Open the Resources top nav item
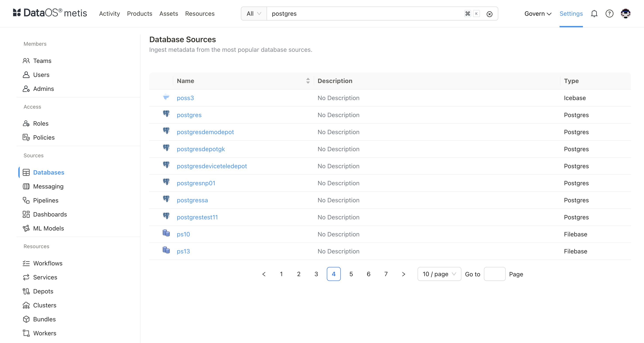Image resolution: width=644 pixels, height=343 pixels. pyautogui.click(x=200, y=14)
